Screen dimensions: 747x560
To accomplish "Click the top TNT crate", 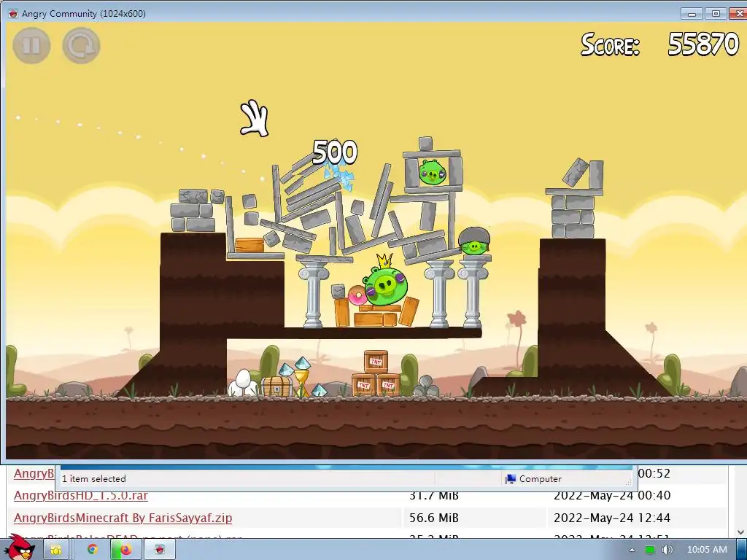I will (376, 362).
